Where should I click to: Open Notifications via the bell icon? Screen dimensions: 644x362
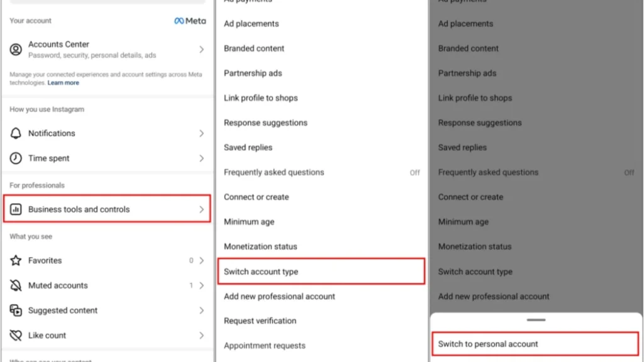(x=16, y=133)
